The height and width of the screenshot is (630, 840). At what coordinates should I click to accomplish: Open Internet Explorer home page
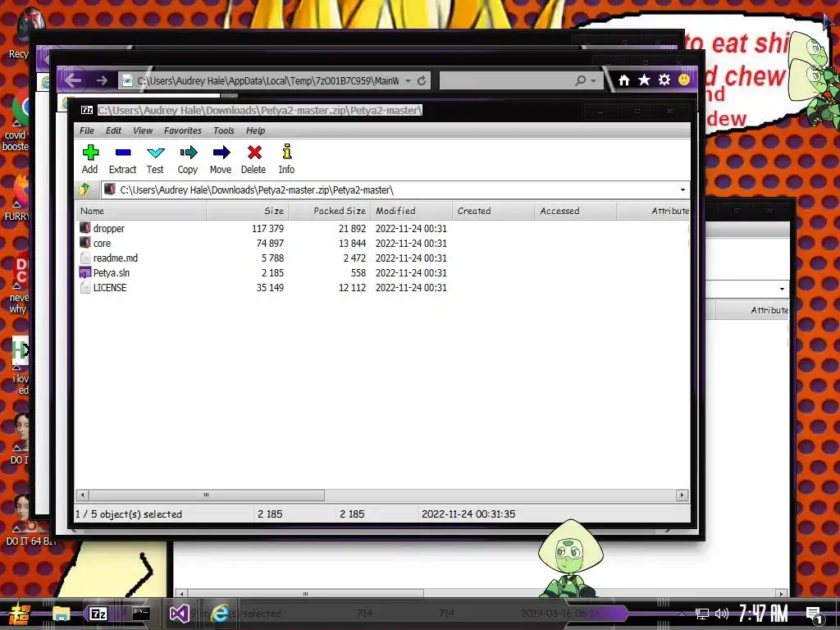(x=623, y=80)
